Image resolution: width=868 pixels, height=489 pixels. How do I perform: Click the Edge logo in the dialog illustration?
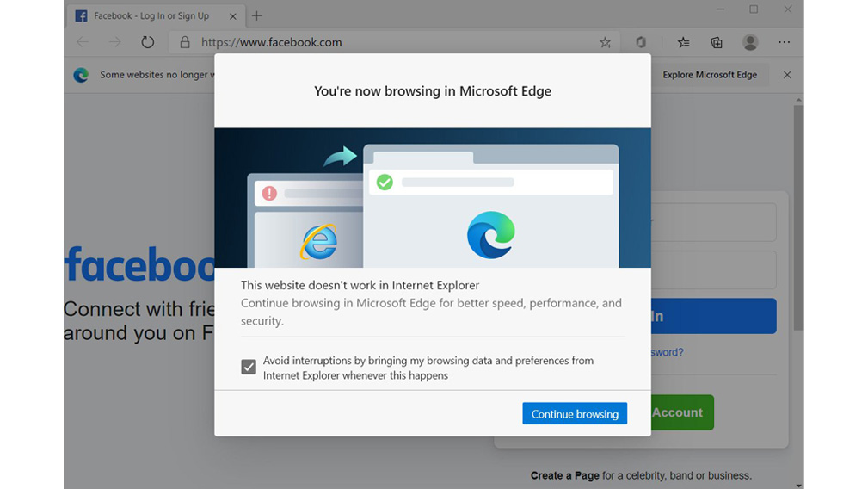491,235
